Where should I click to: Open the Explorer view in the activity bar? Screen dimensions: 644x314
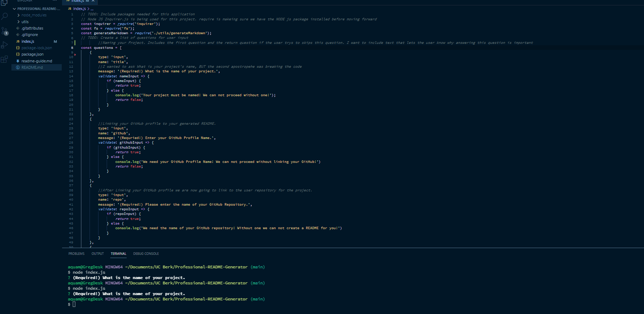(4, 3)
